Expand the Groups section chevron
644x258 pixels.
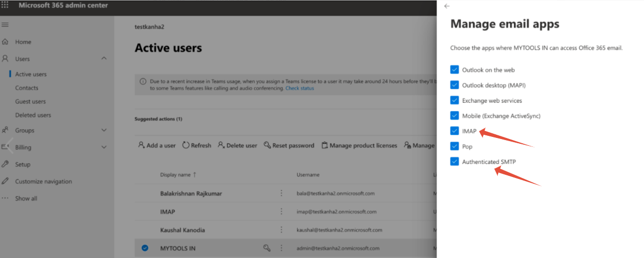(104, 130)
